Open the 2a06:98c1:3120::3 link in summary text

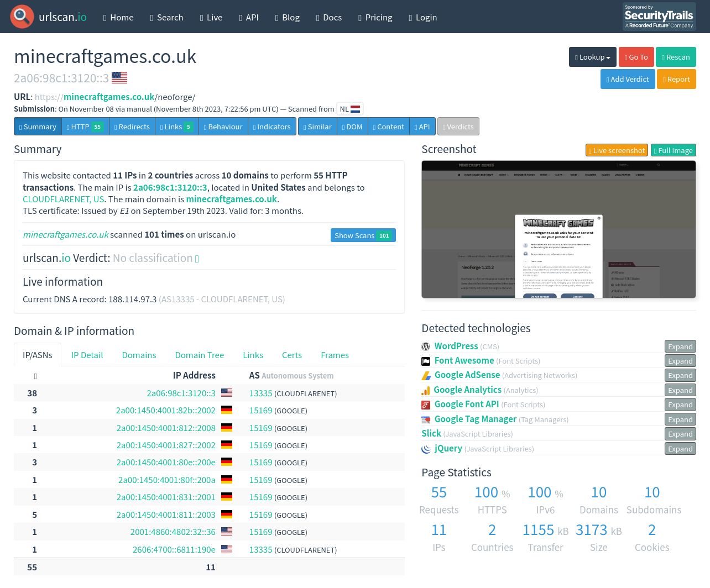(170, 187)
